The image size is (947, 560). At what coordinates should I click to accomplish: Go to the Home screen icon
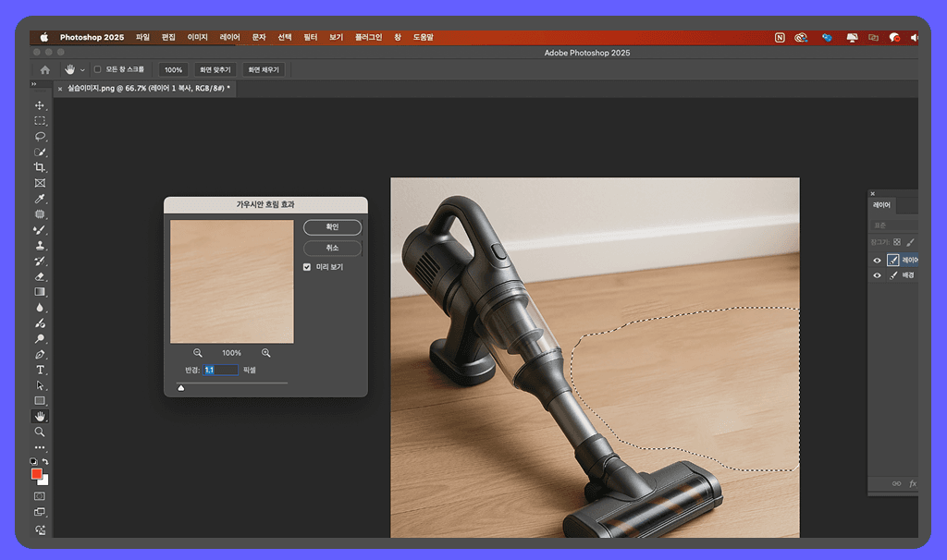(45, 70)
